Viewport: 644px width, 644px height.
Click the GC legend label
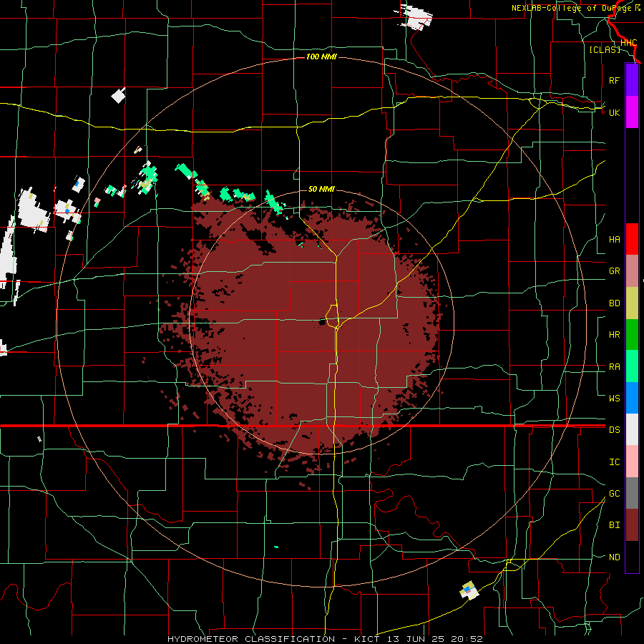pos(614,494)
